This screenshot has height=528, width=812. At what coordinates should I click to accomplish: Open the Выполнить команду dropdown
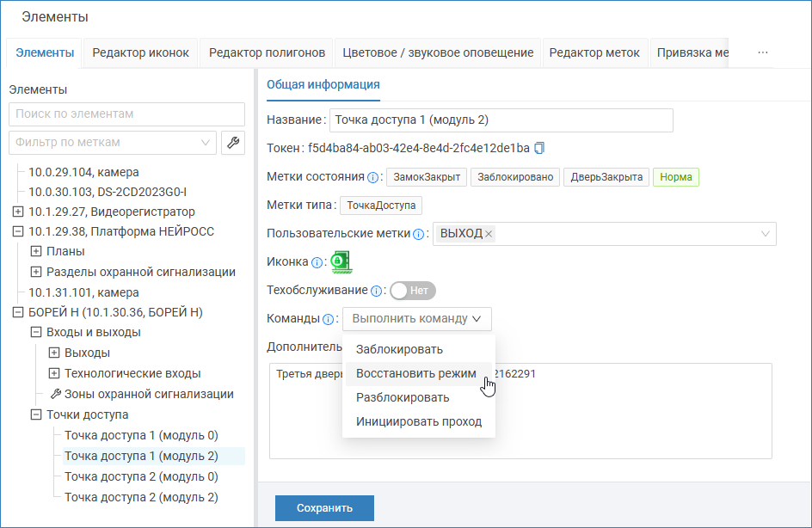coord(416,319)
